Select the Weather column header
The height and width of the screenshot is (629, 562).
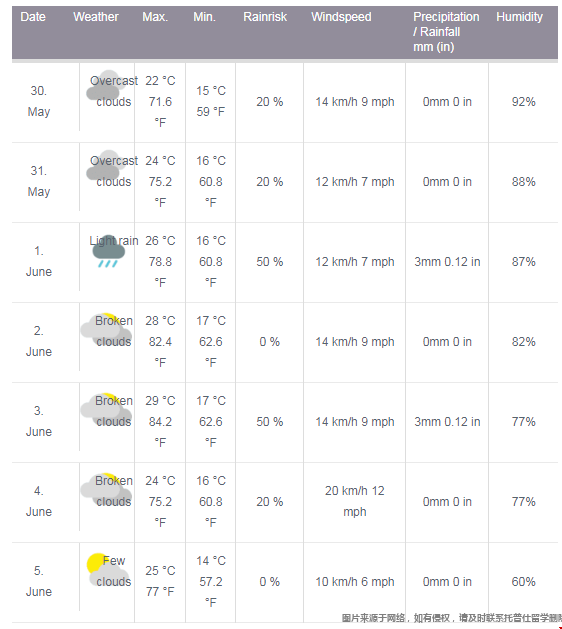point(96,17)
